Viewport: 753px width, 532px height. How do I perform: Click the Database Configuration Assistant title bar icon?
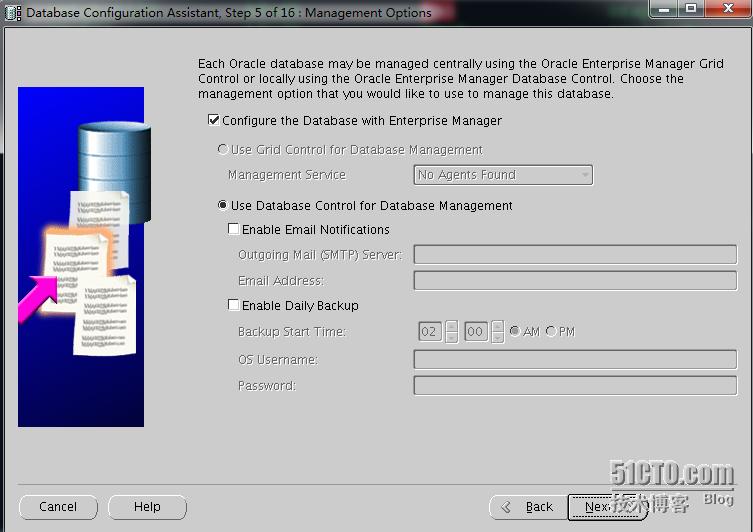point(12,12)
